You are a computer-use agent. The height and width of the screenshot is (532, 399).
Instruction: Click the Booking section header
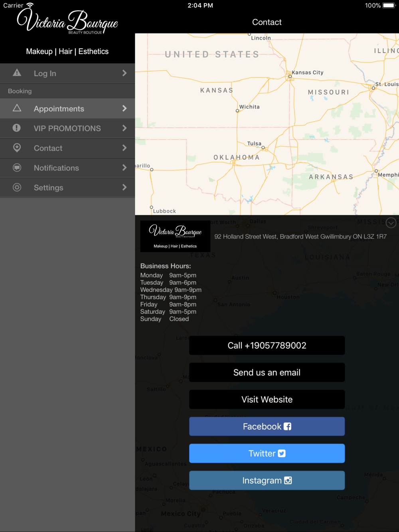click(x=67, y=91)
